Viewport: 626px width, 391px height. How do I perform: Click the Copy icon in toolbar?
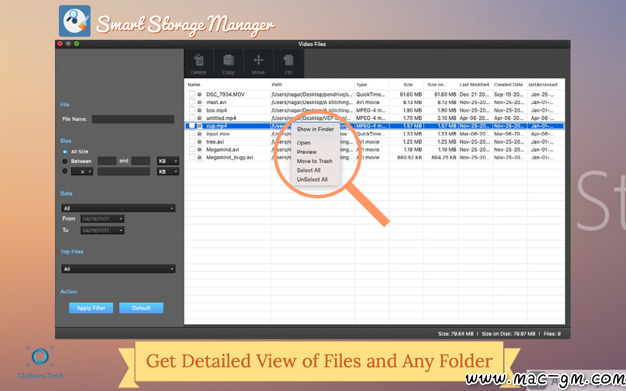point(228,60)
